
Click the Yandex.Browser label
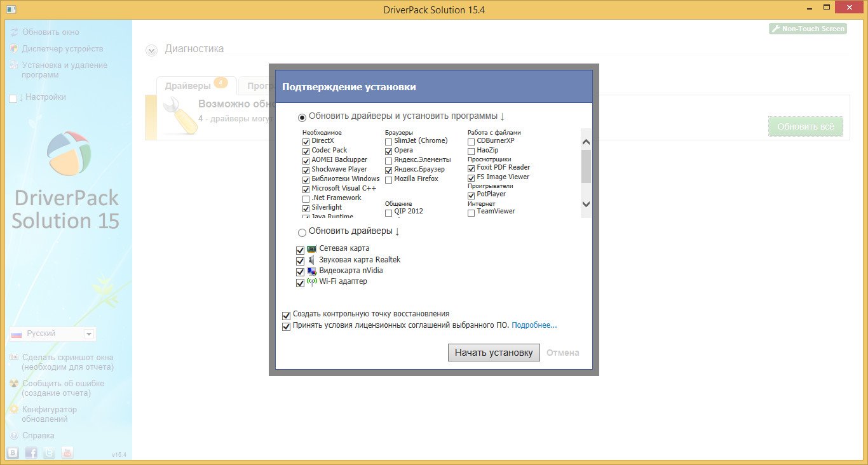pyautogui.click(x=419, y=170)
